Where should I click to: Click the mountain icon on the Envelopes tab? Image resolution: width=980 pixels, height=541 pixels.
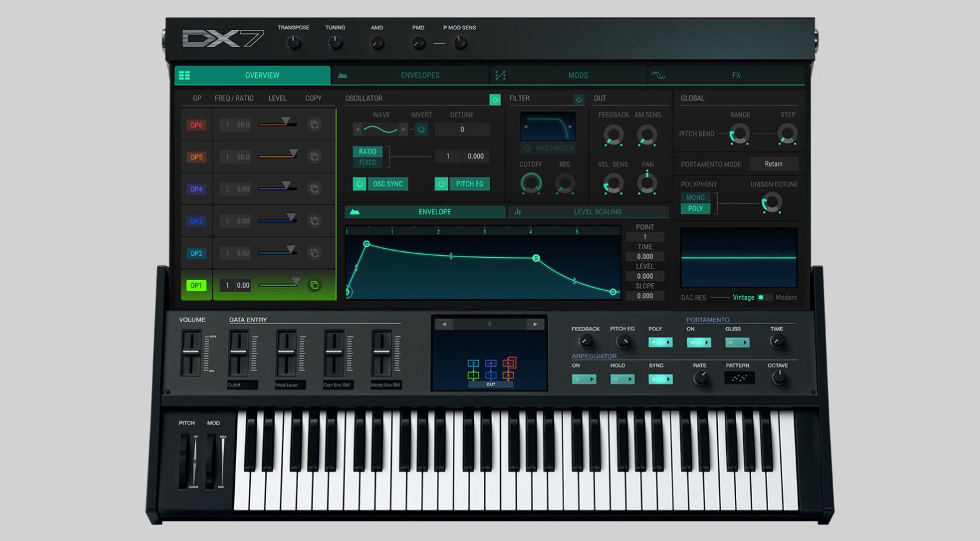[x=341, y=75]
